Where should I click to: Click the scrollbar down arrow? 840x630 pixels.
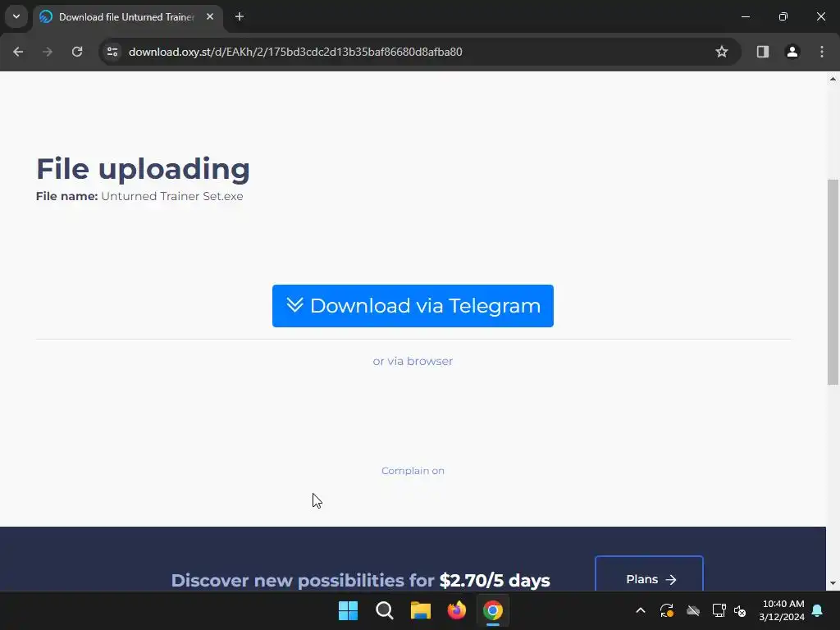[833, 583]
